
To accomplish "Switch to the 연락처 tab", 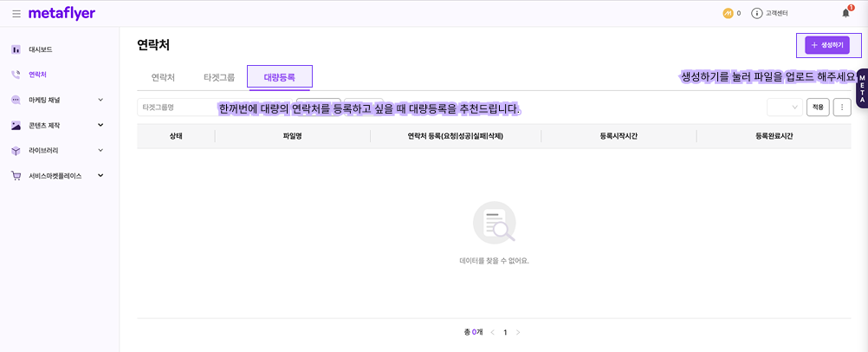I will pyautogui.click(x=163, y=77).
